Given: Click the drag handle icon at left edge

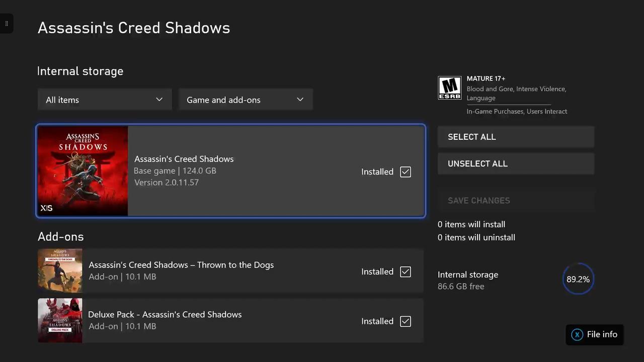Looking at the screenshot, I should [x=7, y=24].
